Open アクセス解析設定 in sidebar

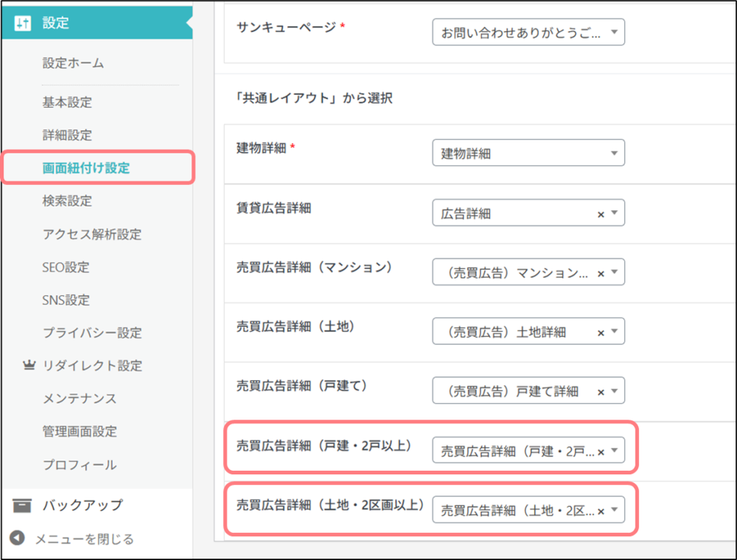(91, 234)
